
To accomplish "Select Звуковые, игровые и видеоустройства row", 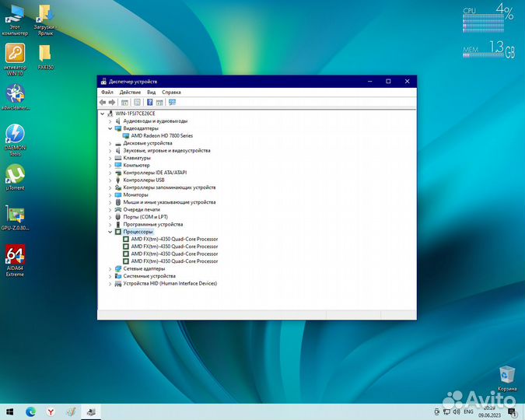I will point(166,150).
